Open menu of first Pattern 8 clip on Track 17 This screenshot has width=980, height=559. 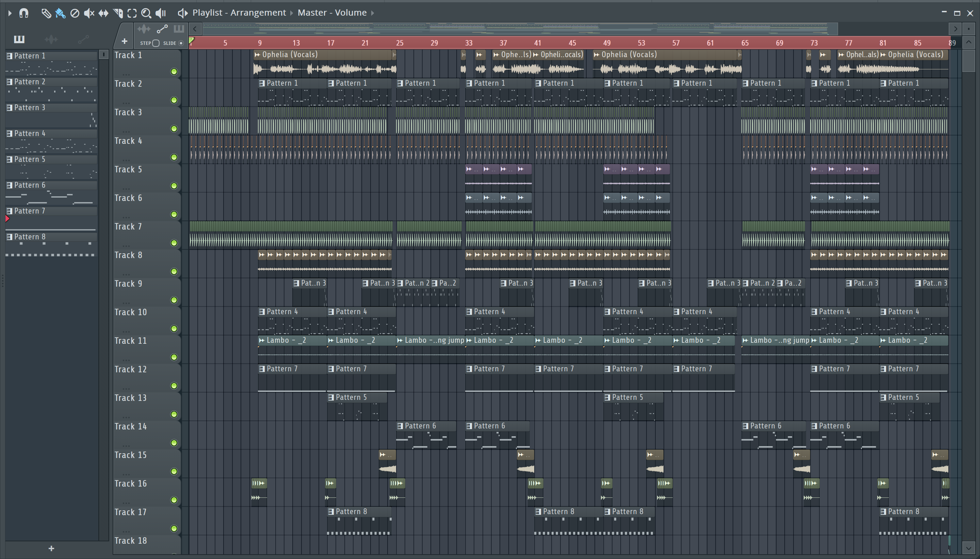tap(331, 512)
